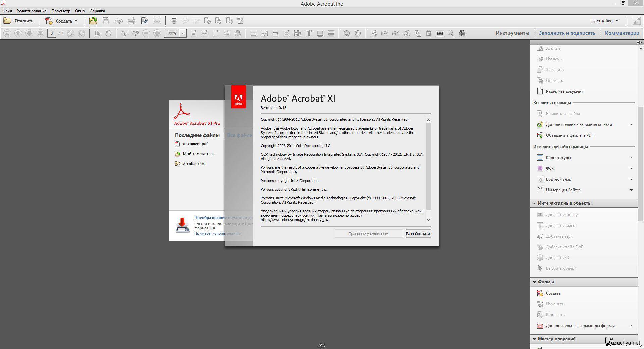The image size is (644, 349).
Task: Click the Открыть (Open) folder button
Action: tap(18, 21)
